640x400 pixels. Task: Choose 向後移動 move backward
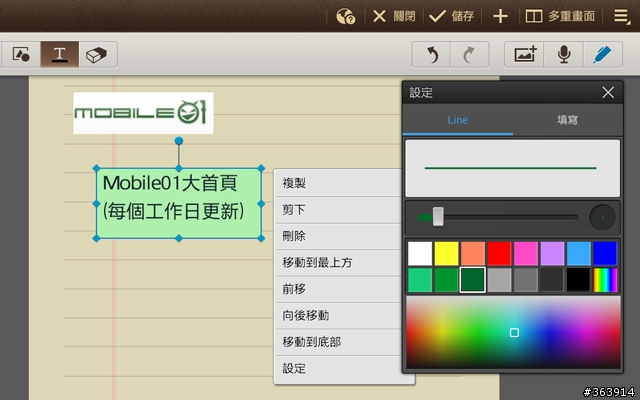click(x=339, y=316)
